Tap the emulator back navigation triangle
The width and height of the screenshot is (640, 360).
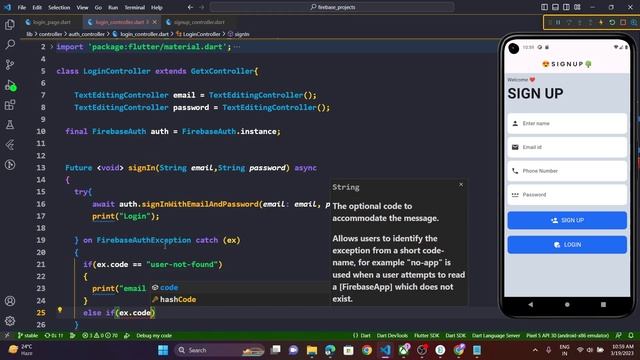click(x=530, y=304)
